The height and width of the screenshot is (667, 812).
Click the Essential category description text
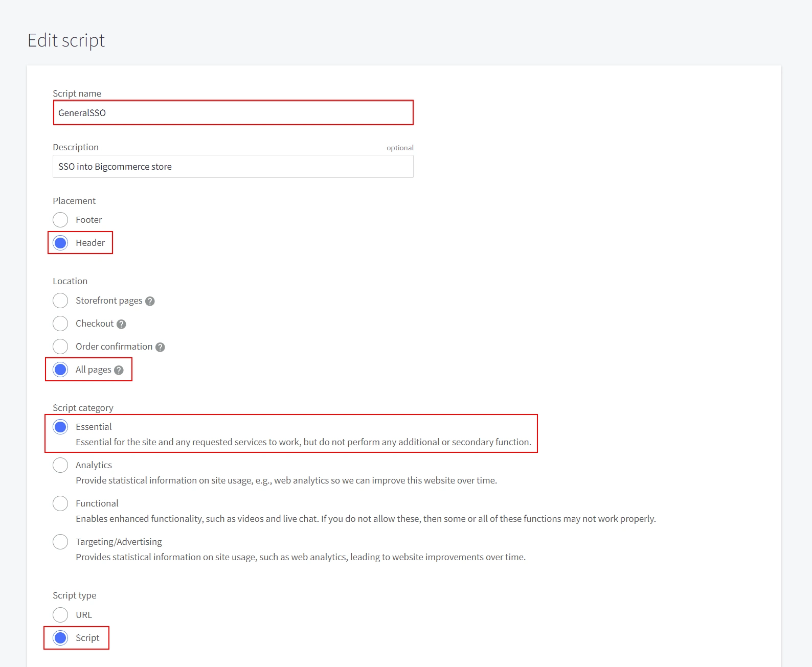click(x=303, y=442)
